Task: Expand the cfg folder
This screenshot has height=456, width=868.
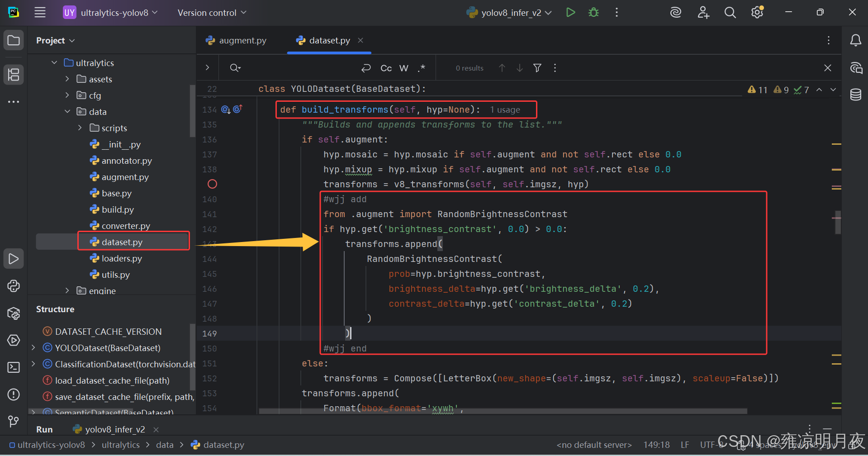Action: coord(67,95)
